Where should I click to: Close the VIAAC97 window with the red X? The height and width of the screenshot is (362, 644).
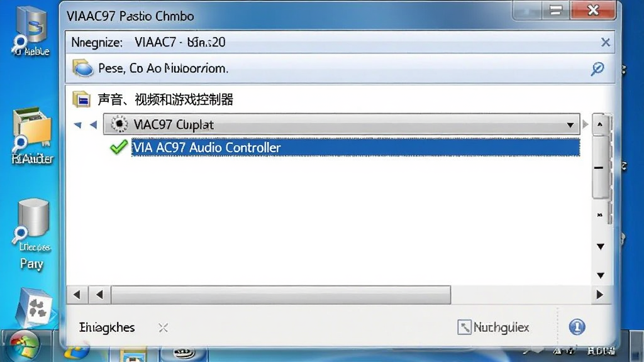tap(593, 10)
